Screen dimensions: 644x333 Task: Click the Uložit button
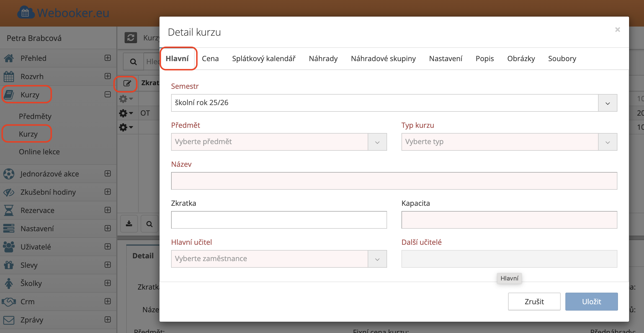591,301
